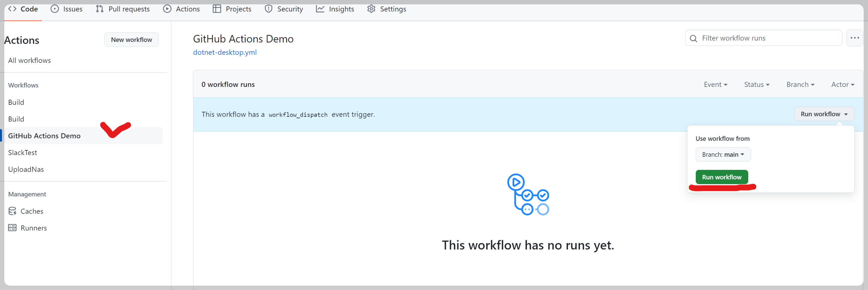Open the Issues tab
The height and width of the screenshot is (290, 868).
click(x=66, y=9)
